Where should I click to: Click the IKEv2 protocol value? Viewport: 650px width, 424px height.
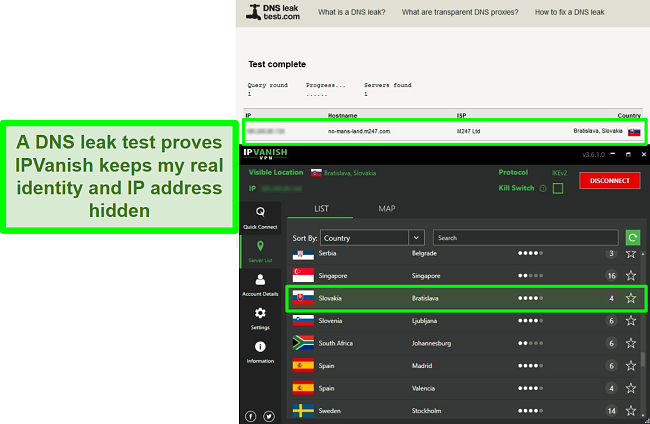click(559, 173)
